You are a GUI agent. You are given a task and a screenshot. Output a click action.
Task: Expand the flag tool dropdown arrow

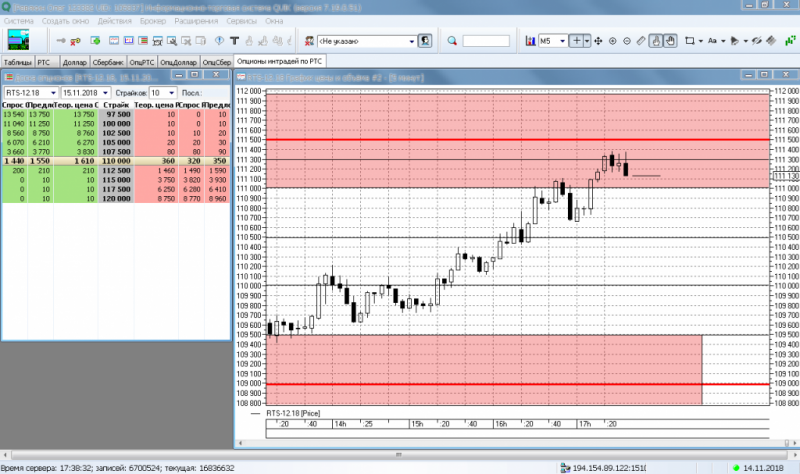(745, 41)
